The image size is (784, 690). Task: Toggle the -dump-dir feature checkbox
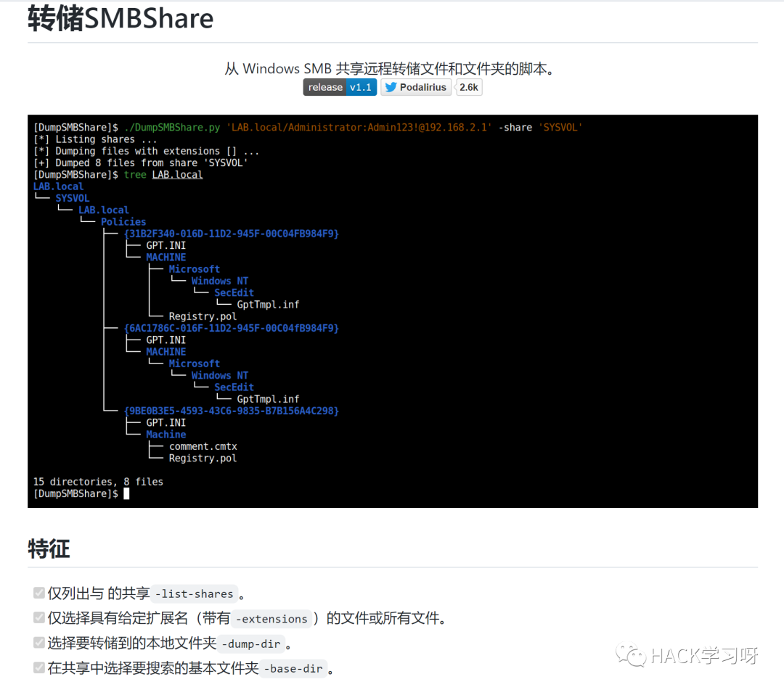[x=39, y=643]
